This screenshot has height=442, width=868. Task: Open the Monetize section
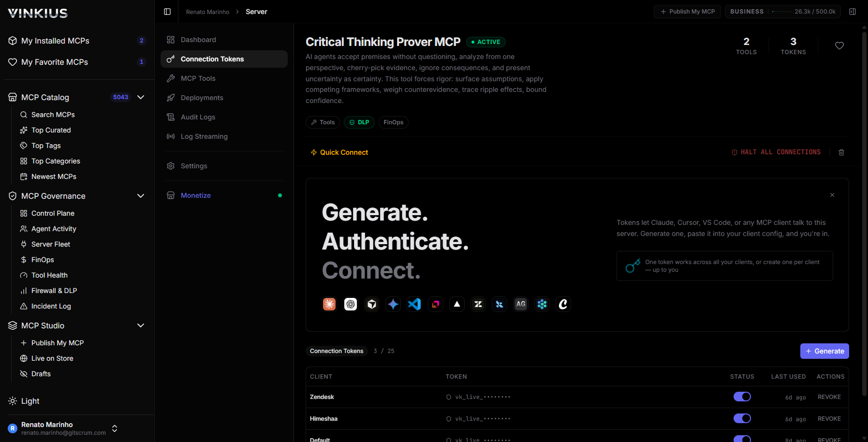click(224, 195)
